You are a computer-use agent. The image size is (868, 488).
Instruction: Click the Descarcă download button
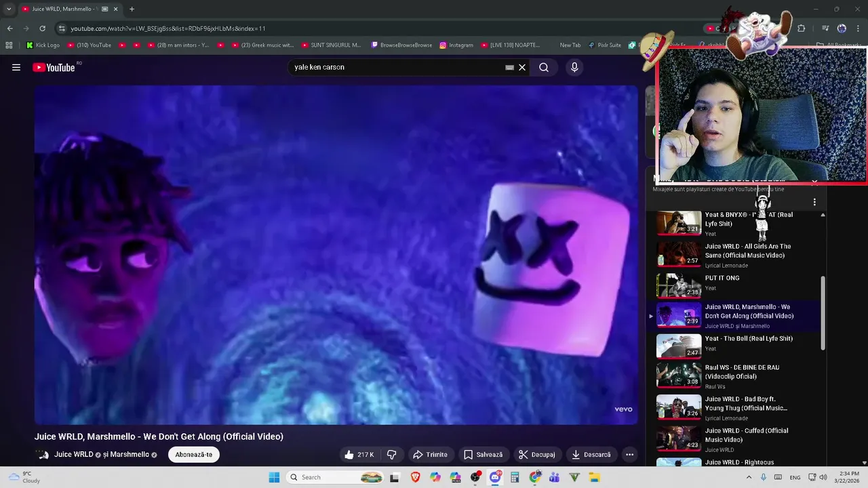[x=591, y=455]
